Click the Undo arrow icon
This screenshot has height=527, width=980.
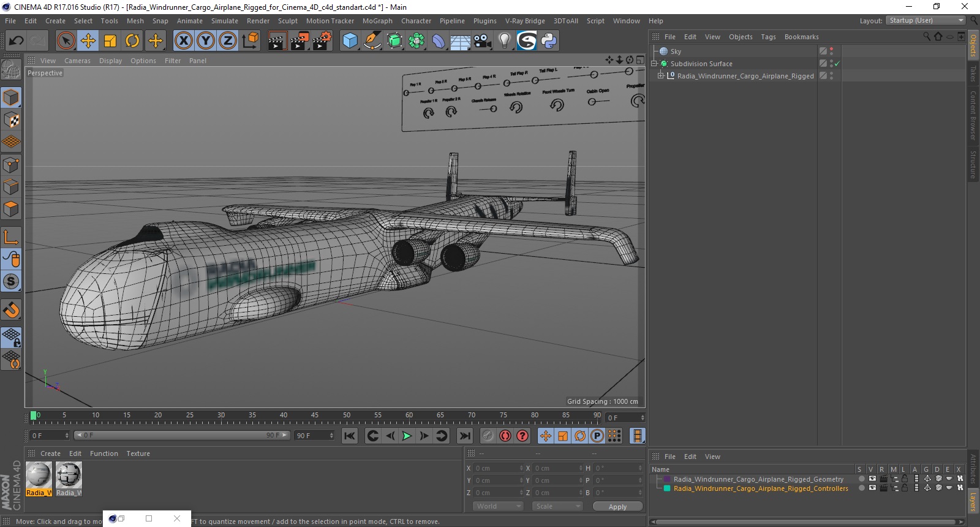click(16, 41)
